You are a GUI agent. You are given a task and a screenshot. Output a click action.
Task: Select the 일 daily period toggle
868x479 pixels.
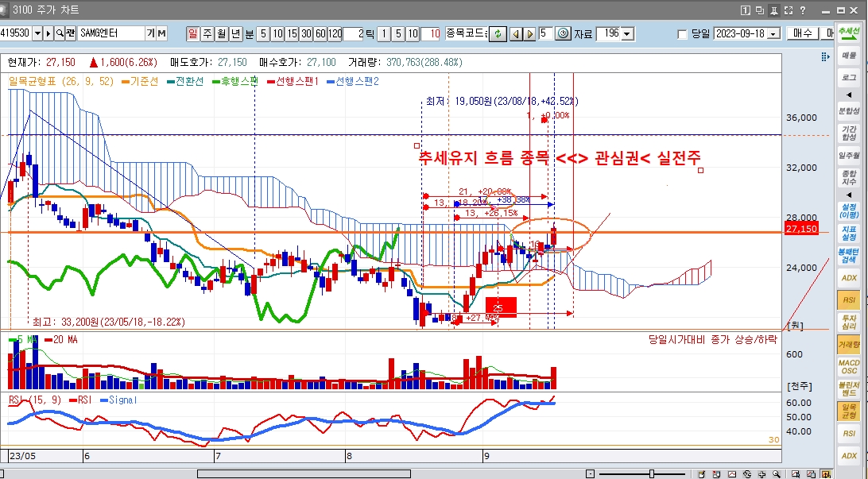click(192, 33)
